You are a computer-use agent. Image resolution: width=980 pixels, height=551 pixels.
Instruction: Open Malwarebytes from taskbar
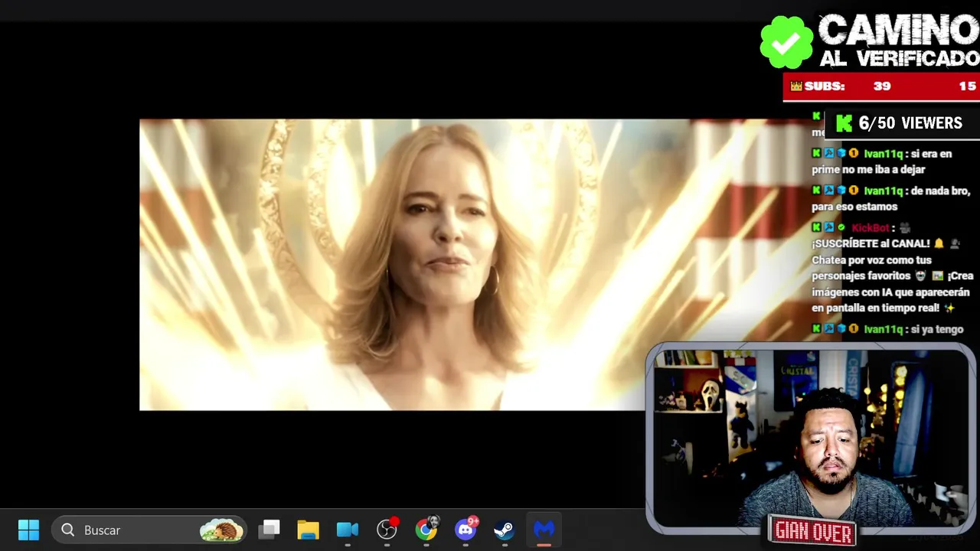click(544, 530)
